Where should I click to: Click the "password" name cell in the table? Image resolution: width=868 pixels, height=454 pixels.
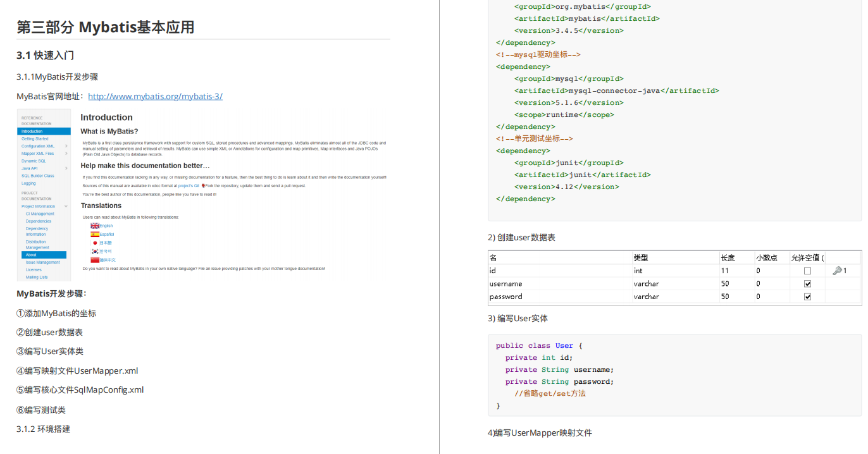506,297
